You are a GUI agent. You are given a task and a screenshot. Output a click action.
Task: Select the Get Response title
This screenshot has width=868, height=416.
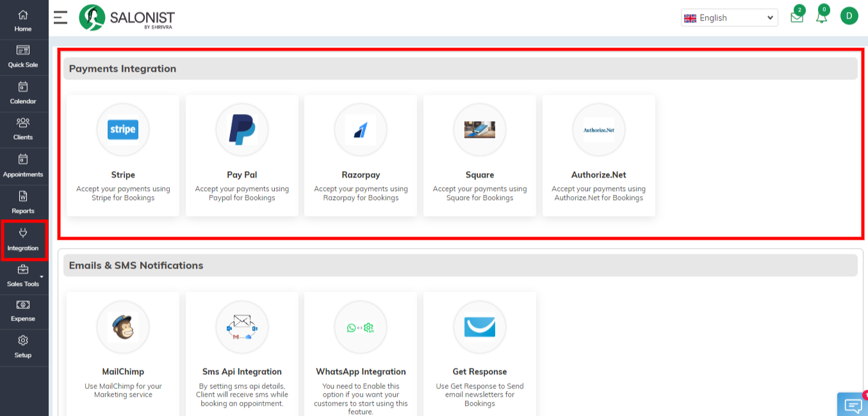point(480,372)
